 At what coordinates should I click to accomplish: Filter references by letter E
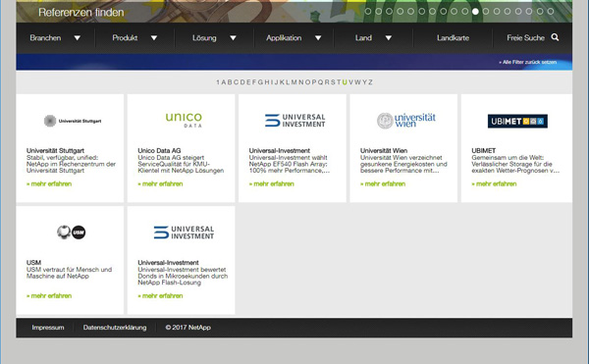[248, 82]
